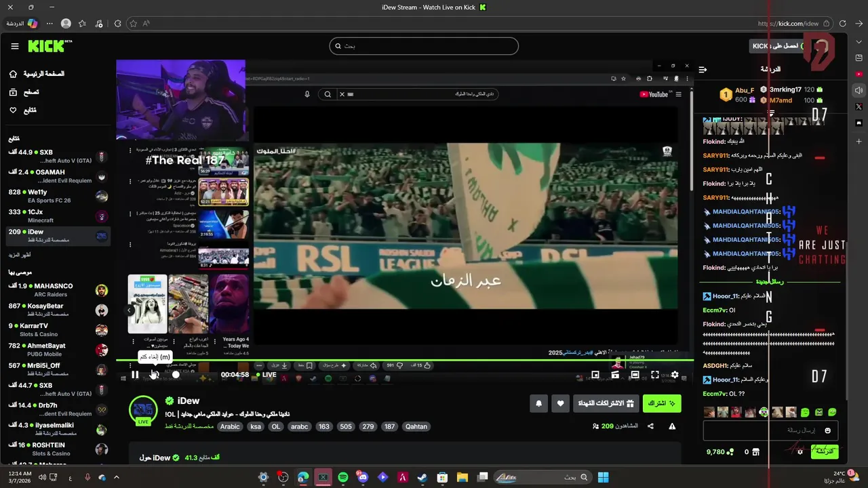Select the Qahtan tag

416,426
